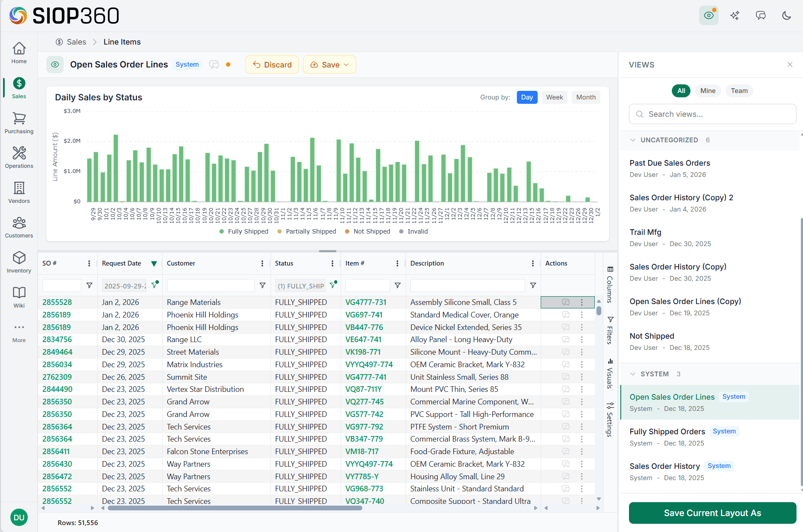This screenshot has height=532, width=803.
Task: Select the Mine views filter
Action: pyautogui.click(x=708, y=91)
